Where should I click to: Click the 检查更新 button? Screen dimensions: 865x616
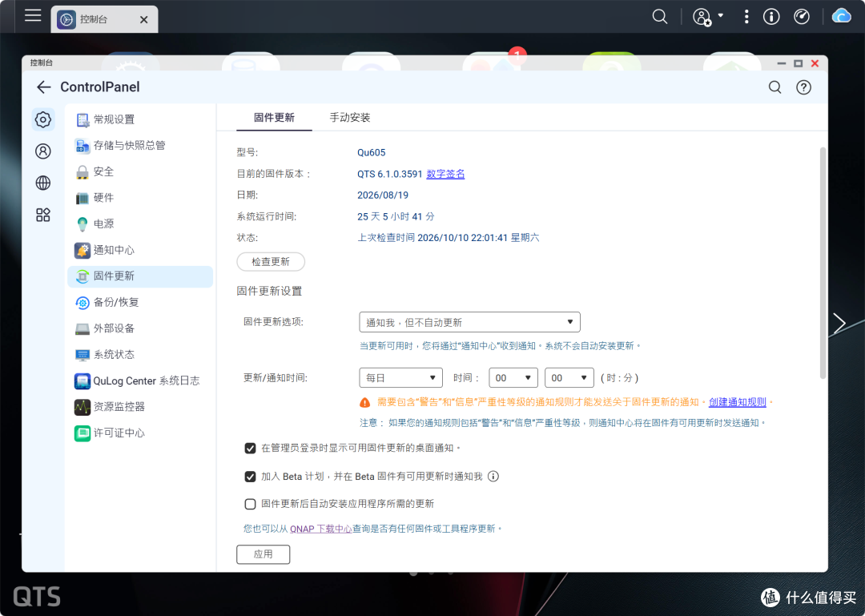271,262
